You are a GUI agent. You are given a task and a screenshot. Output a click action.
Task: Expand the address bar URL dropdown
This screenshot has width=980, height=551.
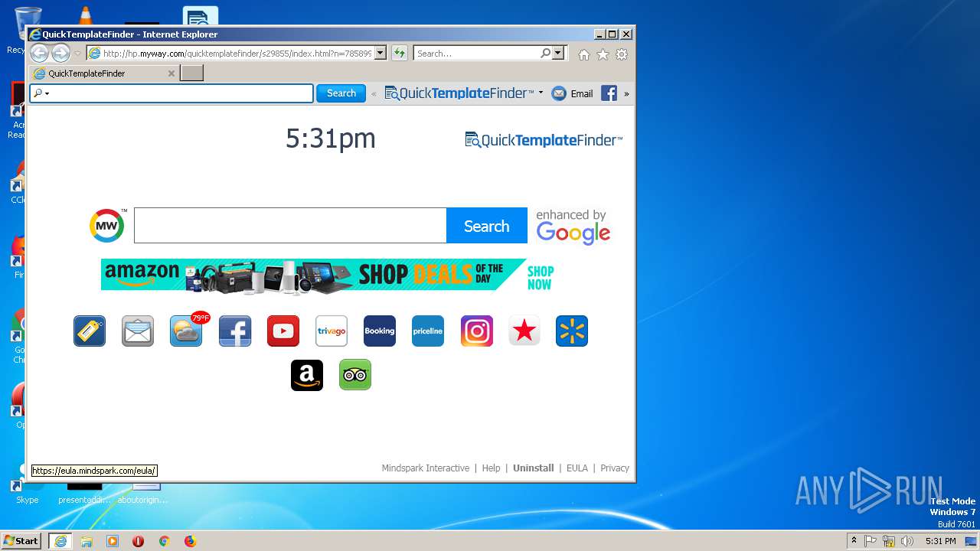[x=380, y=53]
